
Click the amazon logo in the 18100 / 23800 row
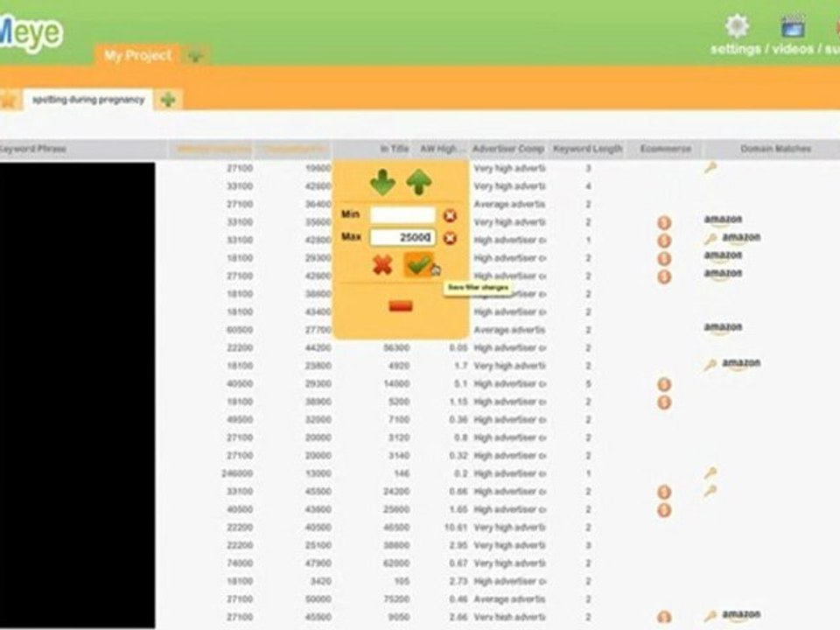point(741,364)
